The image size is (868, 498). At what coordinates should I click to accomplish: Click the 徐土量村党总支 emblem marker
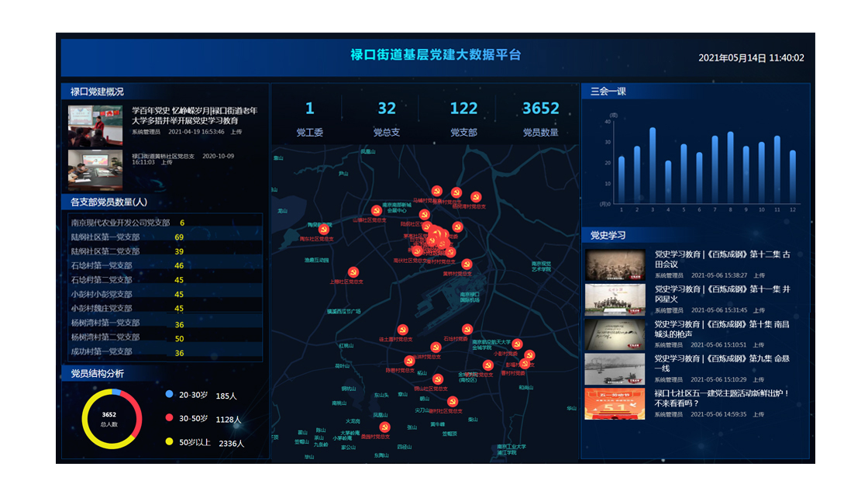(401, 330)
